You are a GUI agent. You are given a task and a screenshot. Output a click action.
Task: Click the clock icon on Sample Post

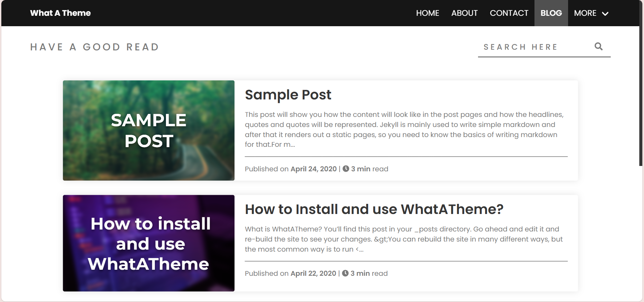click(346, 169)
